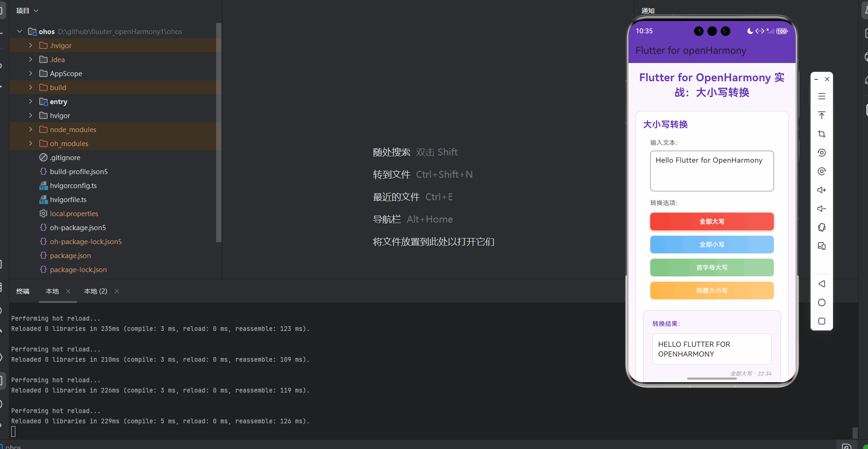The width and height of the screenshot is (868, 449).
Task: Open the 项目 view dropdown
Action: point(27,11)
